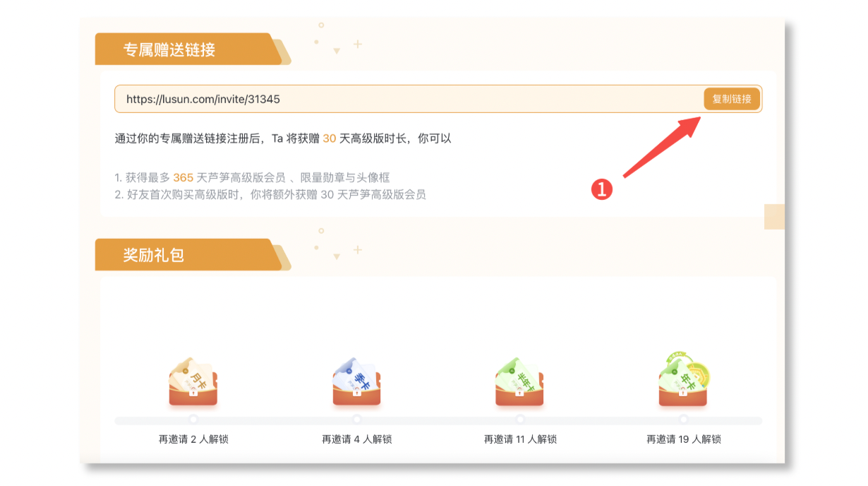Click the 复制链接 copy link button
This screenshot has width=868, height=486.
pyautogui.click(x=732, y=99)
